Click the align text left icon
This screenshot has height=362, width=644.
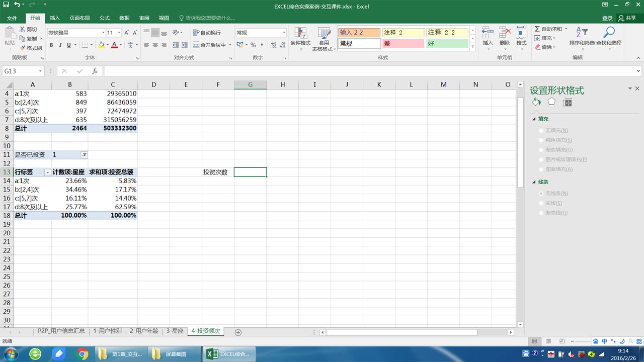coord(146,45)
